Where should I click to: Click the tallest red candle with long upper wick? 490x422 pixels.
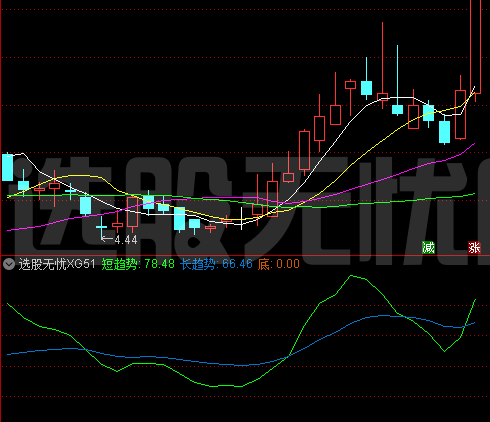coord(382,97)
